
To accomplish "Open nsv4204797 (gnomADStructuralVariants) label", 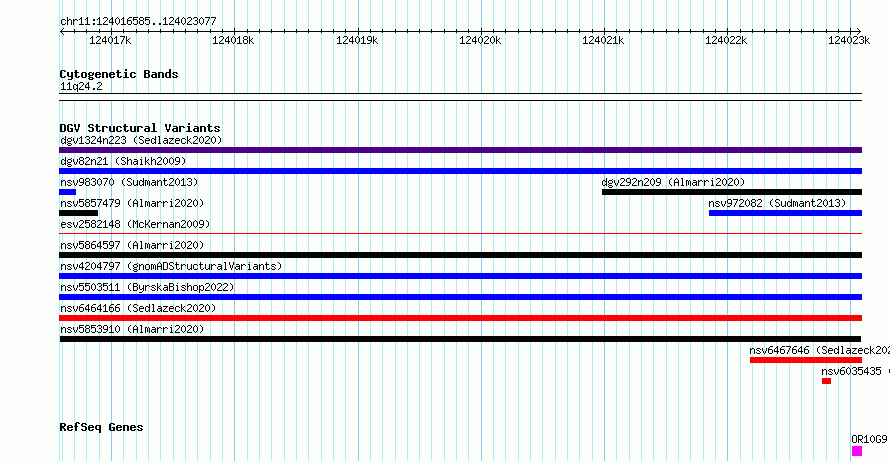I will pos(171,266).
